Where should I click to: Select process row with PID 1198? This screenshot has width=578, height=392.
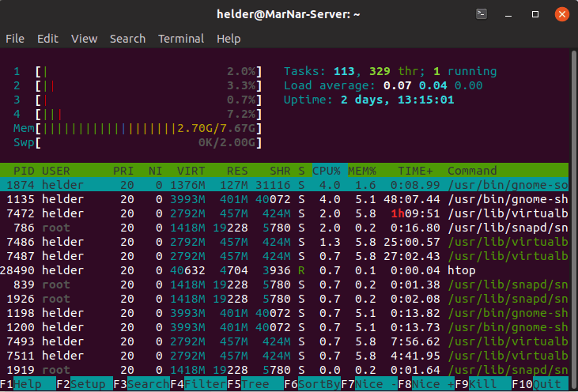click(x=284, y=313)
